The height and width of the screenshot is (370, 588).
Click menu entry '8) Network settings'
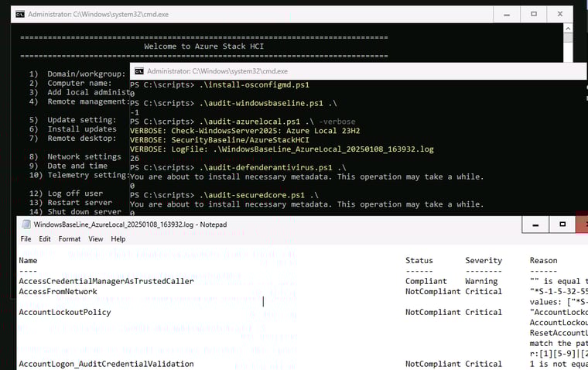coord(75,157)
